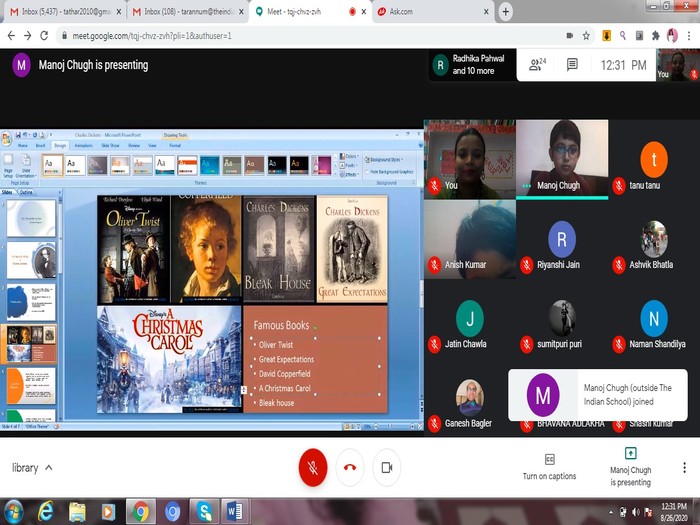The height and width of the screenshot is (525, 700).
Task: Select Oliver Twist cover image on slide
Action: coord(133,249)
